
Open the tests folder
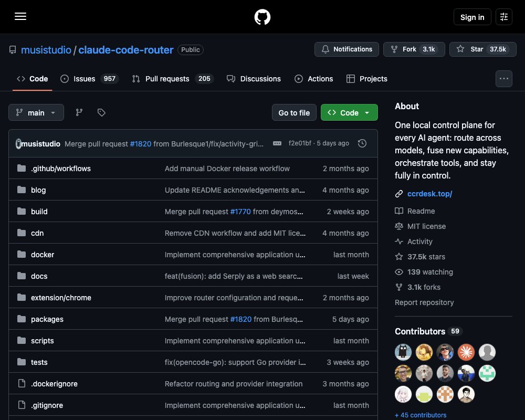pyautogui.click(x=39, y=362)
